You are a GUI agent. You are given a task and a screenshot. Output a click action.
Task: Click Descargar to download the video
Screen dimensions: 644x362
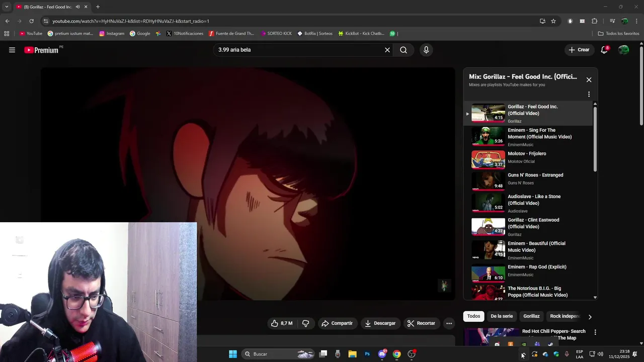(380, 323)
